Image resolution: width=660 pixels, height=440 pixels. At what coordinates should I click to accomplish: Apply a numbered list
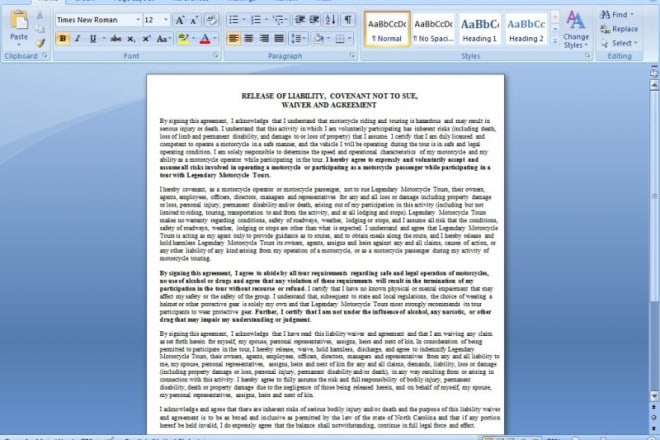pos(255,20)
